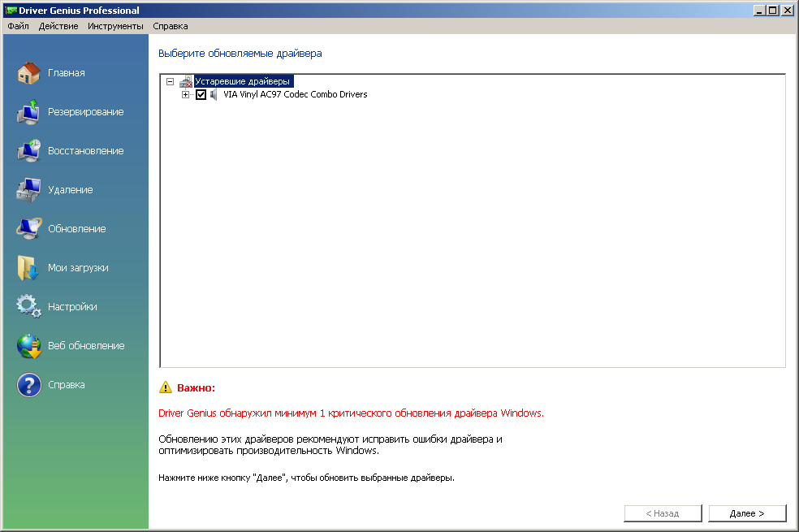Open Резервирование sidebar label
Screen dimensions: 799x532
pos(85,112)
